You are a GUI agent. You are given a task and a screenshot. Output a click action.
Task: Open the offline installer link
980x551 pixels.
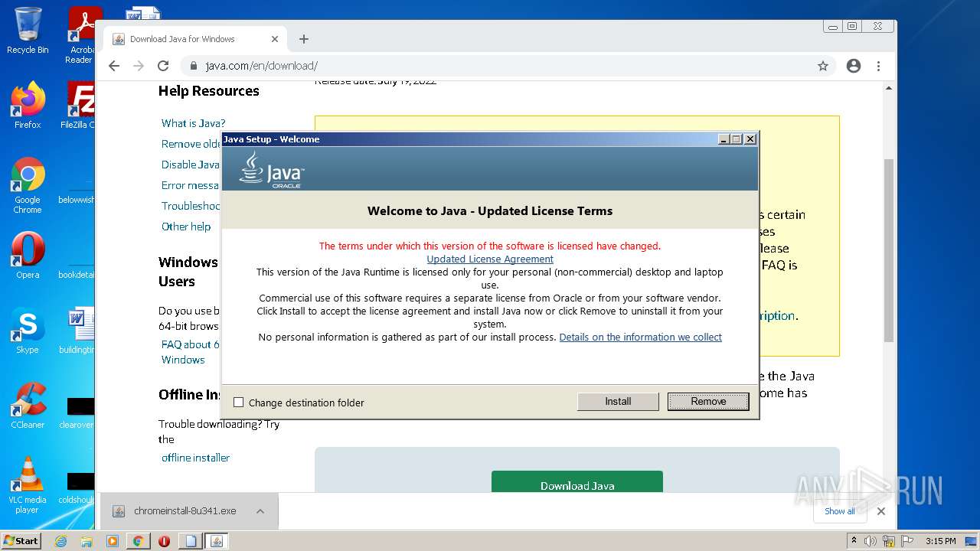tap(195, 458)
